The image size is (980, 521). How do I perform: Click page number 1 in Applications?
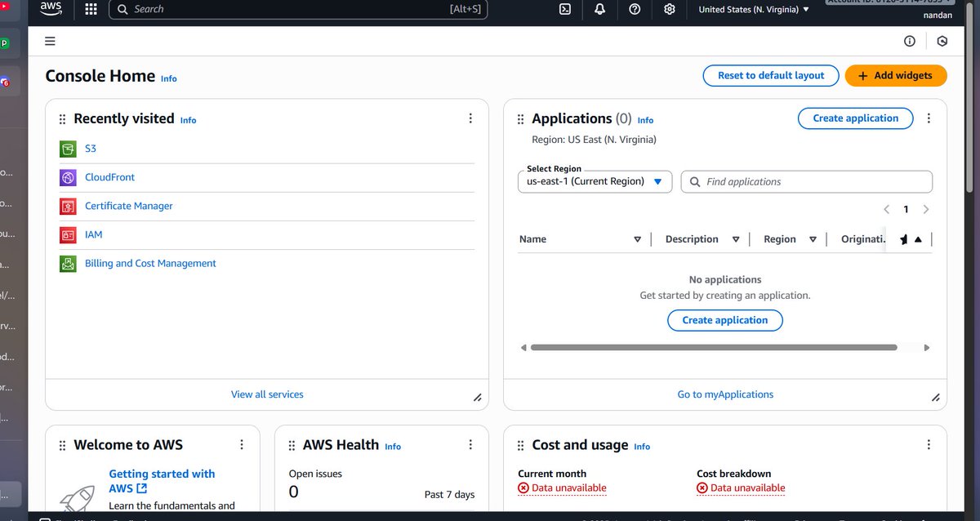(x=906, y=210)
